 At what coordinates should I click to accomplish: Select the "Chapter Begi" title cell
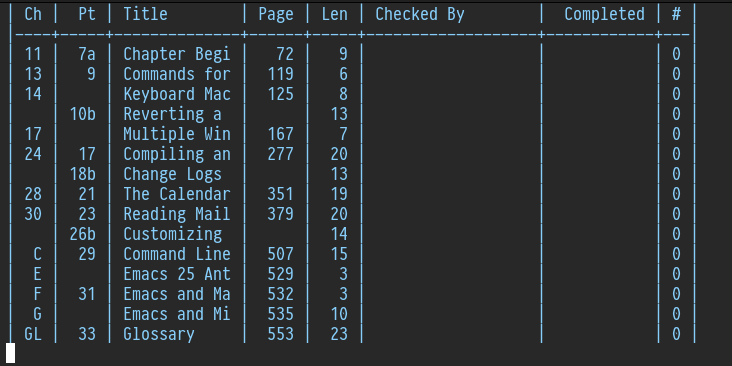coord(177,55)
